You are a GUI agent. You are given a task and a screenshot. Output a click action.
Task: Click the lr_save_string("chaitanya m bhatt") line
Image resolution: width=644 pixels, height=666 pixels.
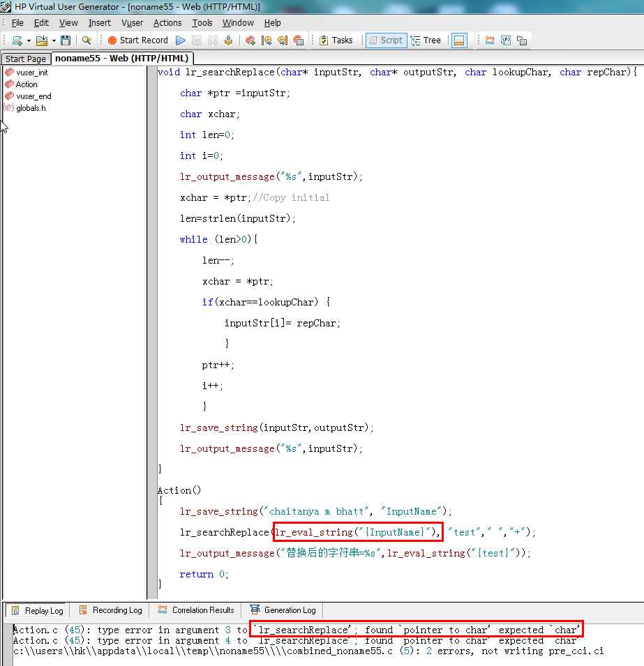[315, 511]
